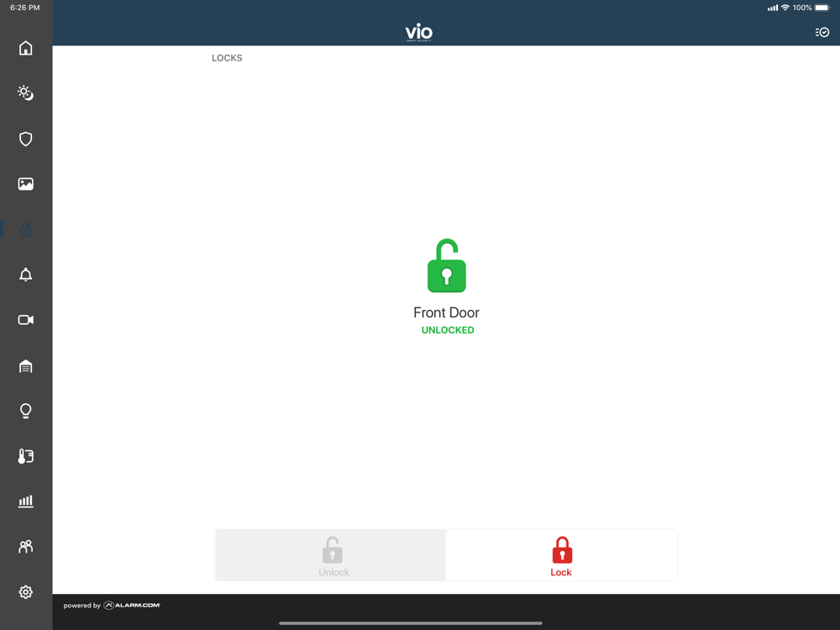This screenshot has height=630, width=840.
Task: Open the Home dashboard icon in sidebar
Action: pos(26,48)
